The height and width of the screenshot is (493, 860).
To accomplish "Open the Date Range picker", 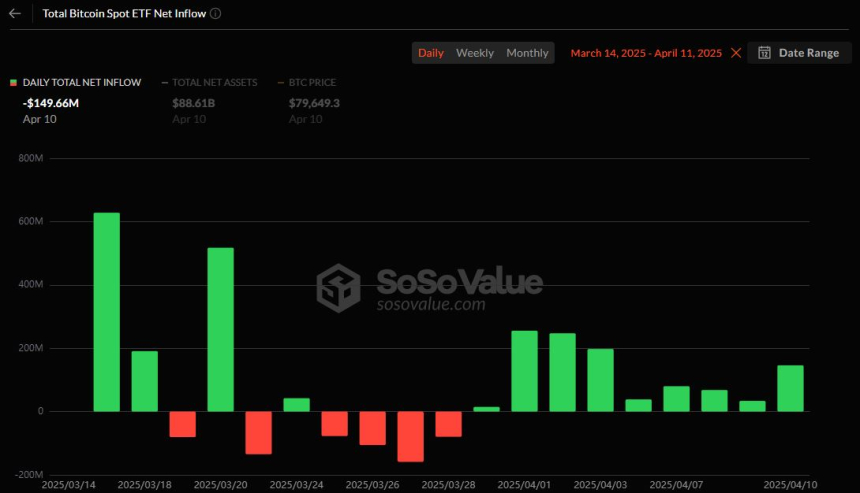I will (799, 53).
